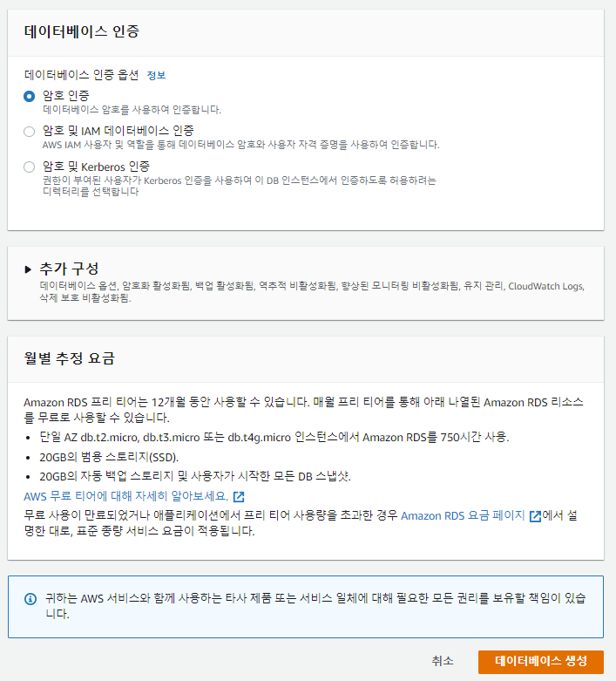Click paragraph Amazon RDS 프리 티어는 12개월
The height and width of the screenshot is (681, 616).
303,410
